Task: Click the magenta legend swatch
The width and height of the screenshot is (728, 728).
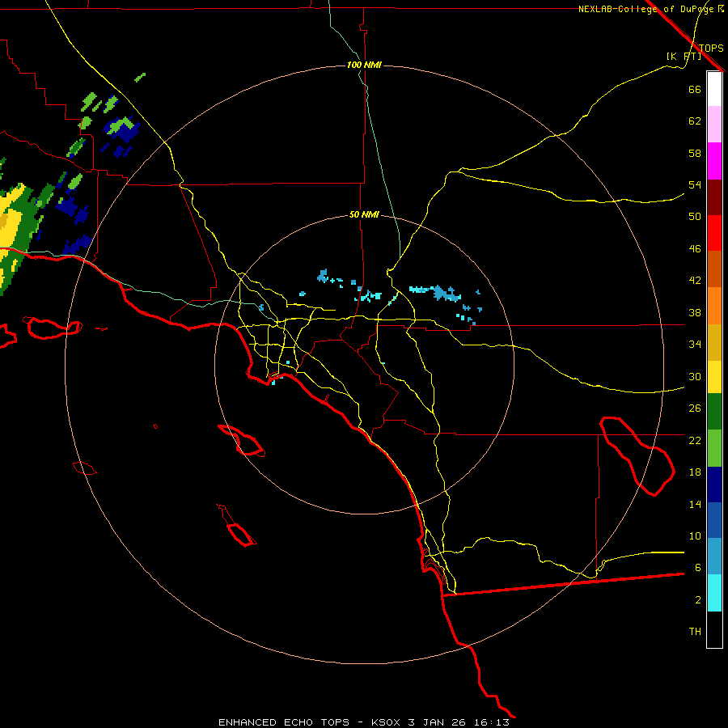Action: [x=714, y=161]
